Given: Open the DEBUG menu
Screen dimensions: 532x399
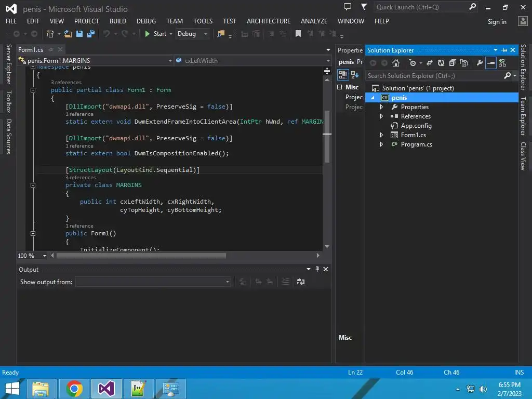Looking at the screenshot, I should (146, 21).
